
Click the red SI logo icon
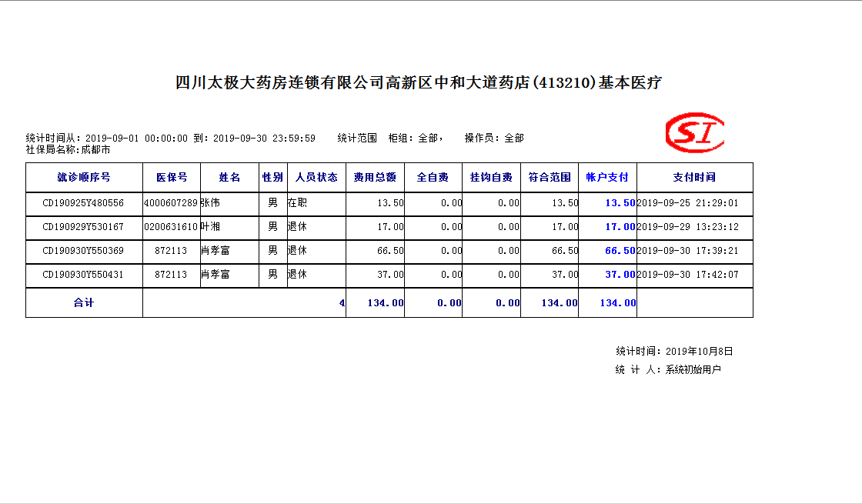(694, 132)
